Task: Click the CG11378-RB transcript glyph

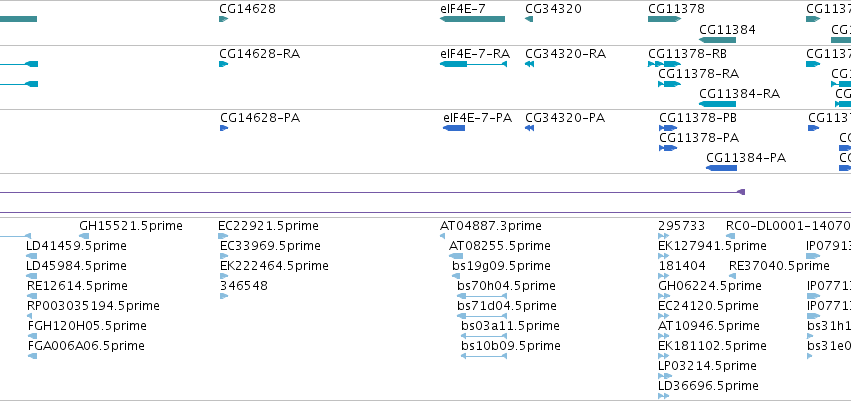Action: click(x=664, y=64)
